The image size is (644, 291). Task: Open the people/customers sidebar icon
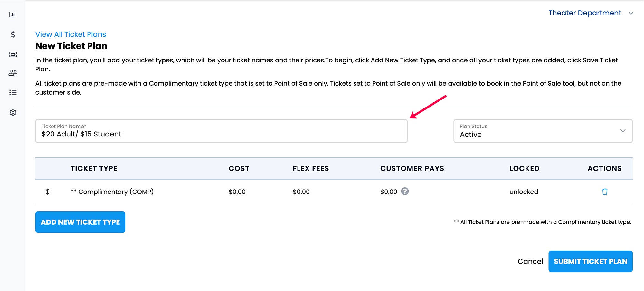(x=13, y=73)
